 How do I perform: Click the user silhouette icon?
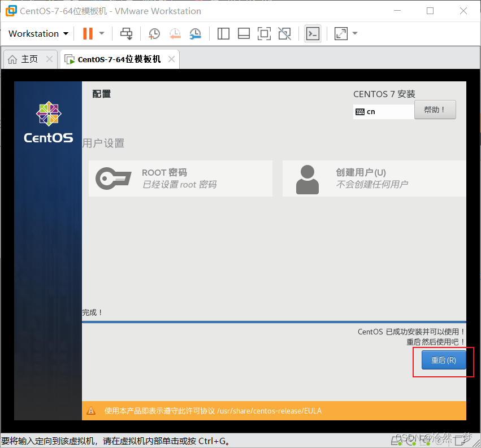[x=307, y=180]
